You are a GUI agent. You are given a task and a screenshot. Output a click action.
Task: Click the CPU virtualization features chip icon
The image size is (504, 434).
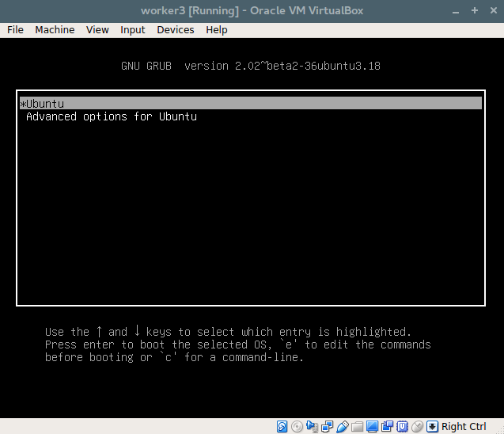[402, 427]
